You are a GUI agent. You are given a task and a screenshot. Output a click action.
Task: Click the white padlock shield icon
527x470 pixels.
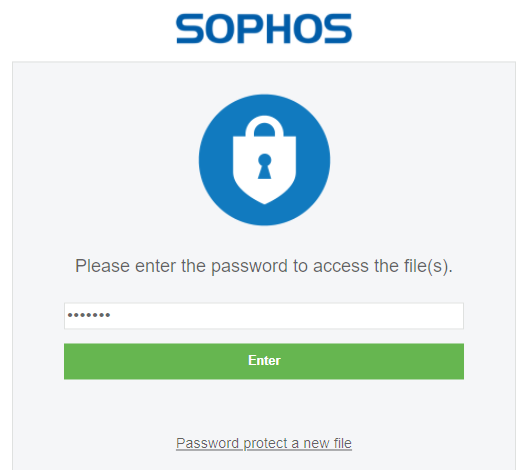(x=265, y=160)
